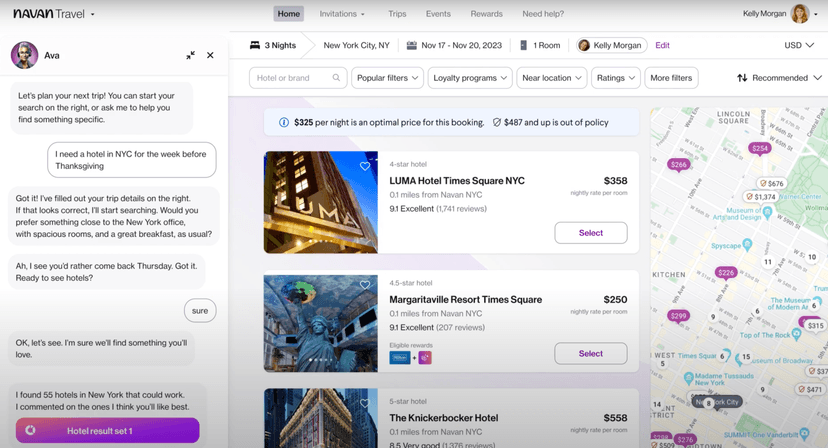The image size is (828, 448).
Task: Open the Near location dropdown
Action: point(552,78)
